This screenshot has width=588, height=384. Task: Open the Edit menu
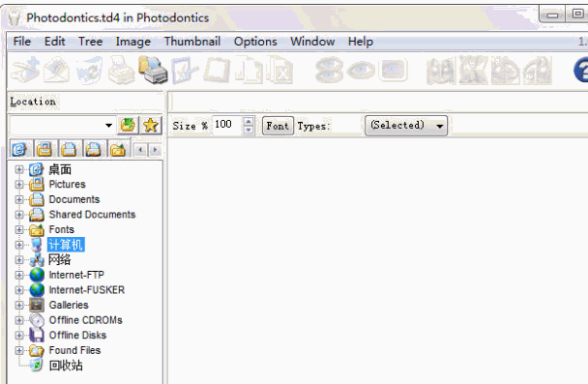click(54, 42)
